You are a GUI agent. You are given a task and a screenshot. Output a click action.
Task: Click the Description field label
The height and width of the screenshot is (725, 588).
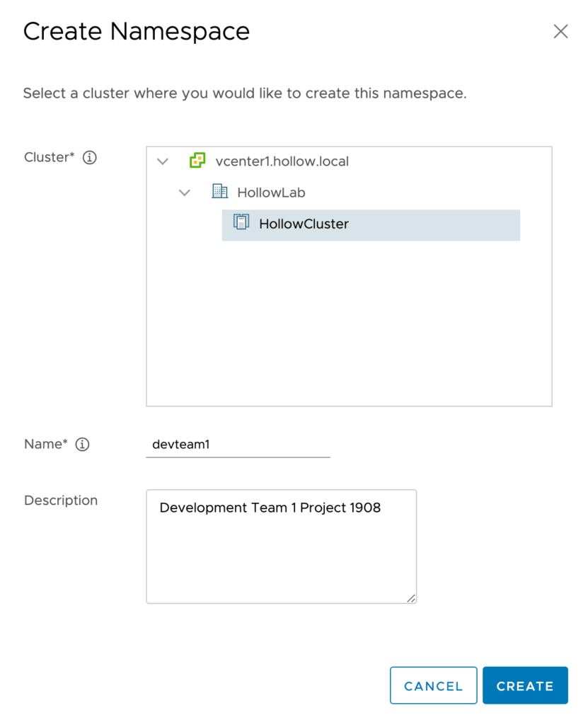(x=61, y=501)
